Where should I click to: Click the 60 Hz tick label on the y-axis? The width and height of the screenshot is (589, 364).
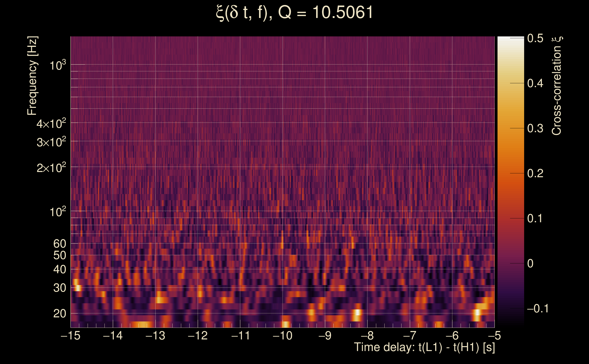click(x=59, y=244)
